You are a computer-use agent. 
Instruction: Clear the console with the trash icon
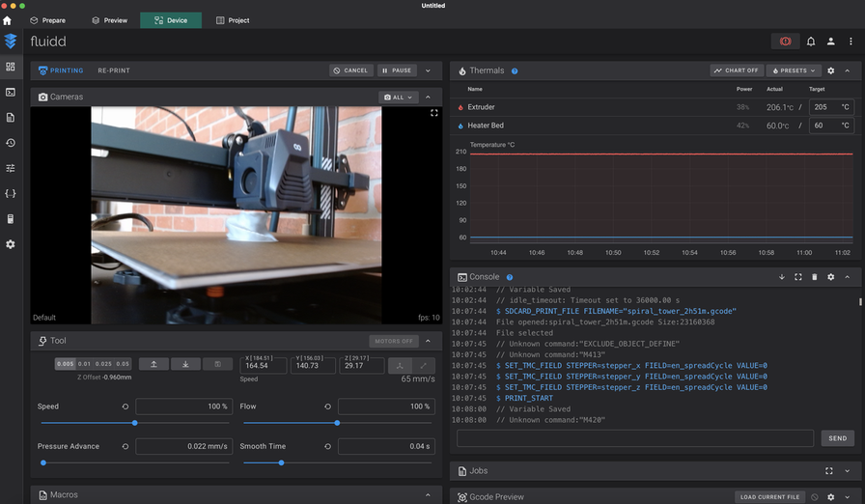point(814,277)
